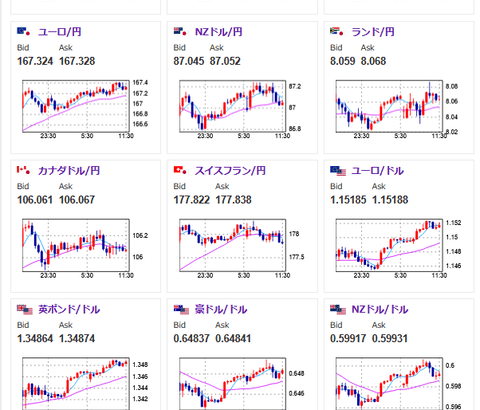Click the NZ dollar/Dollar flag icon
Screen dimensions: 480x410
point(338,310)
